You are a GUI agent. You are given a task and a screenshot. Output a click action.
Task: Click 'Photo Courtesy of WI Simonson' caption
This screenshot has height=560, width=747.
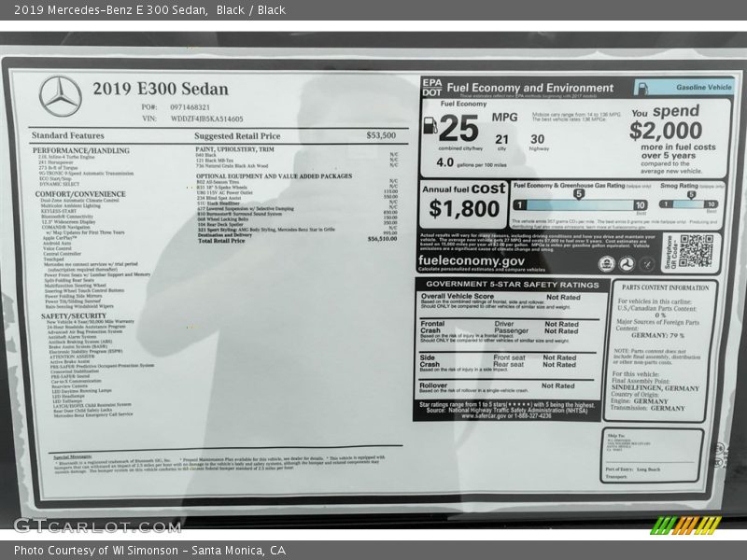click(x=96, y=551)
